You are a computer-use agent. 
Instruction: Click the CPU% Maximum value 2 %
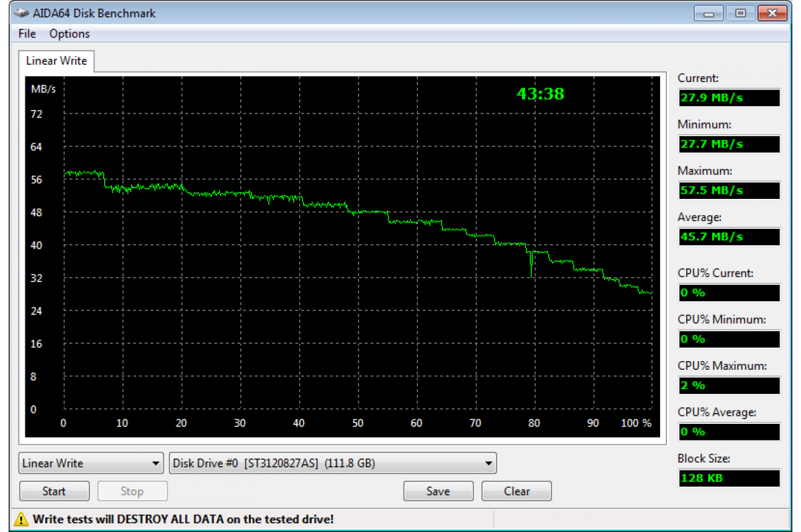coord(729,386)
